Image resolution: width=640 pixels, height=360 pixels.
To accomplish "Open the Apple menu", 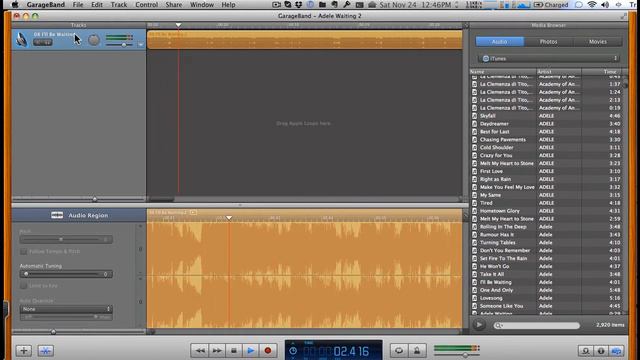I will (15, 5).
